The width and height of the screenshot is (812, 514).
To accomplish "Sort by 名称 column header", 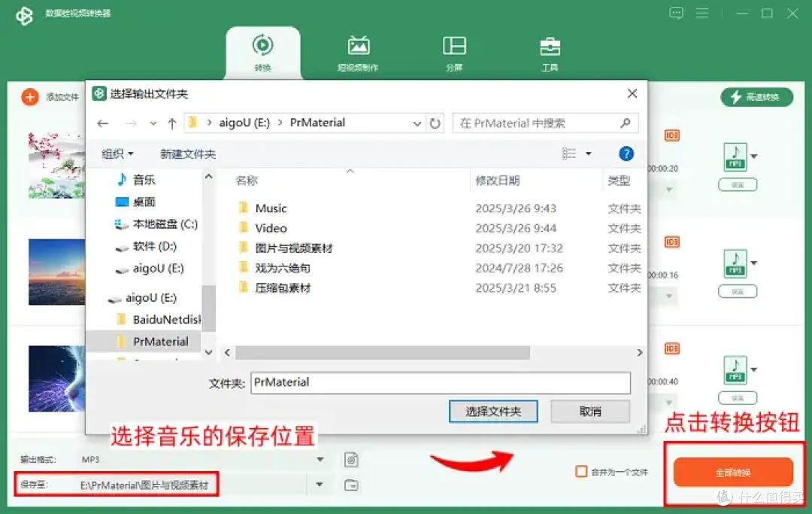I will point(247,181).
